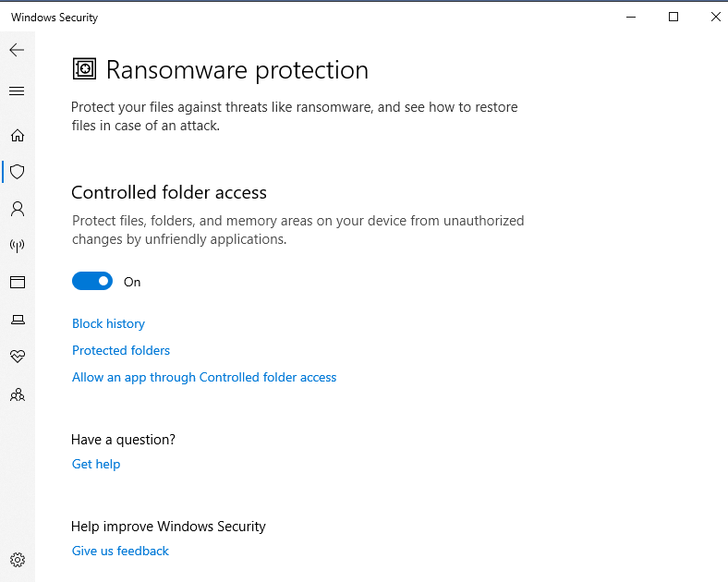Open Firewall & network protection icon
The image size is (728, 582).
18,246
